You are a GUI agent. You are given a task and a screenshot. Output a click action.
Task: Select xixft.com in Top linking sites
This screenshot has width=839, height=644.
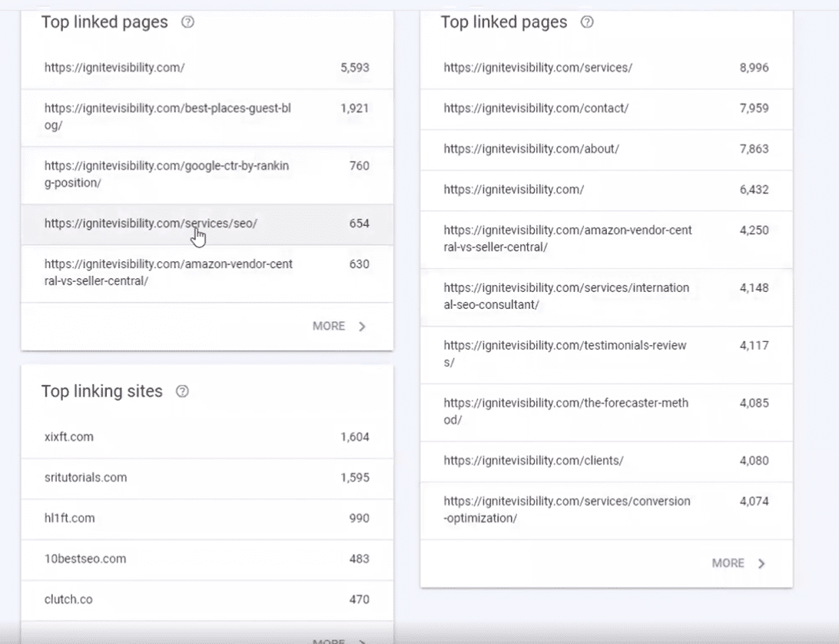[206, 437]
